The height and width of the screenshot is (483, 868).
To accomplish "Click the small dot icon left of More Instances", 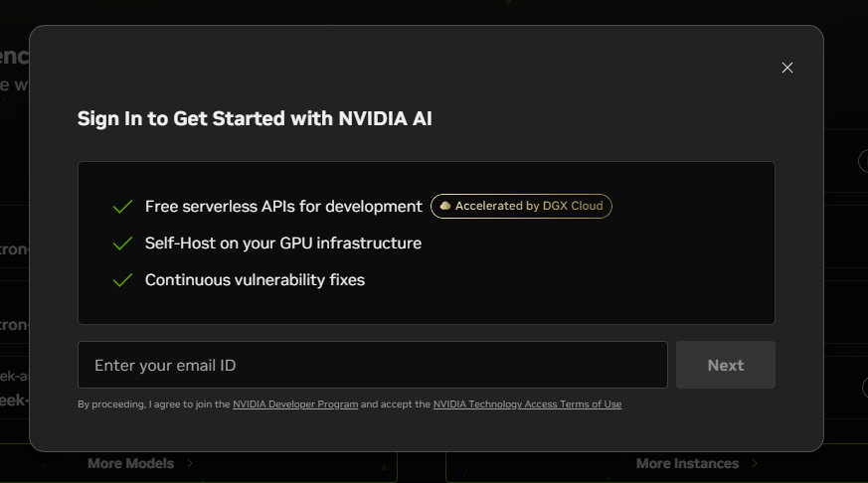I will (x=467, y=467).
